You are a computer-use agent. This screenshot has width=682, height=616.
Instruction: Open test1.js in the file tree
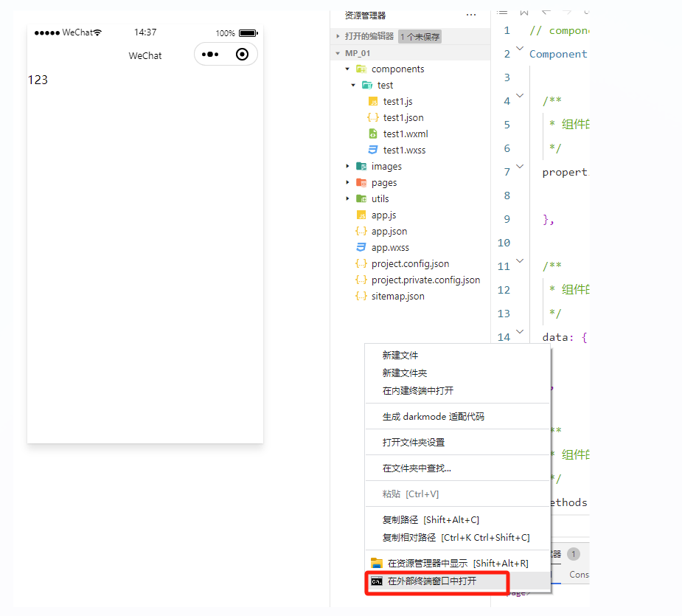[x=397, y=101]
